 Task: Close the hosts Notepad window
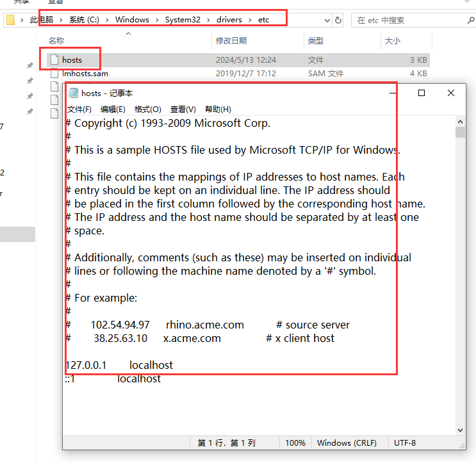point(451,93)
